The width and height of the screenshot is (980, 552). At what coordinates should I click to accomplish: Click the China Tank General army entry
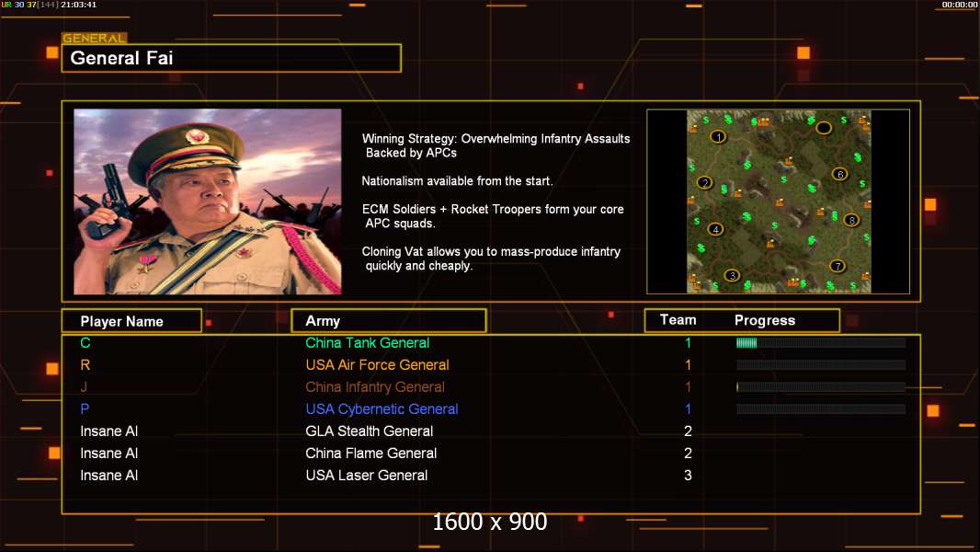(x=368, y=342)
